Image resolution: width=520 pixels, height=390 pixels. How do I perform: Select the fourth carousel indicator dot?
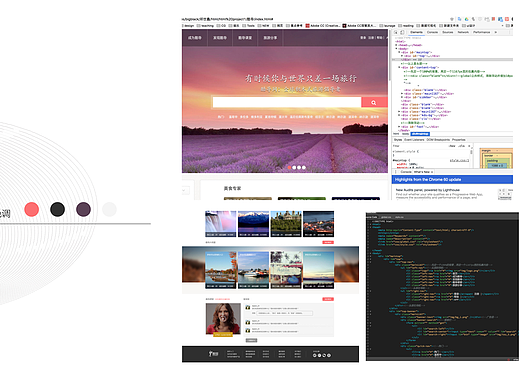304,168
